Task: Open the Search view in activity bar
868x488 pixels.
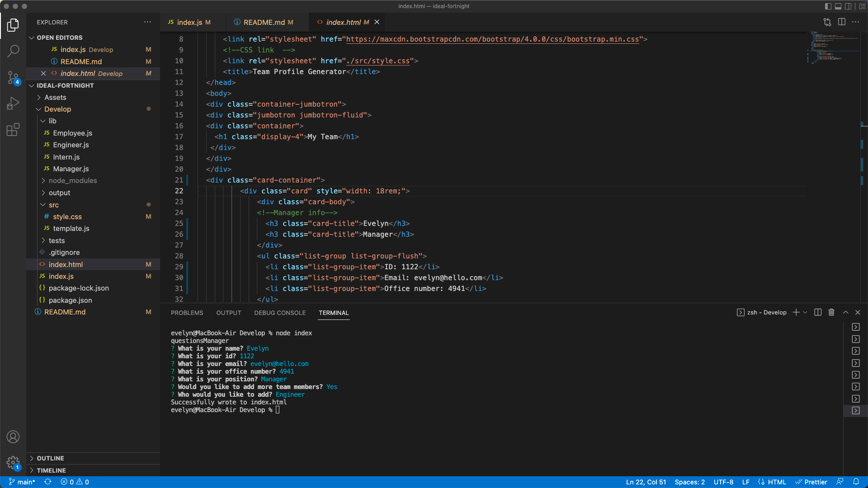Action: tap(13, 51)
